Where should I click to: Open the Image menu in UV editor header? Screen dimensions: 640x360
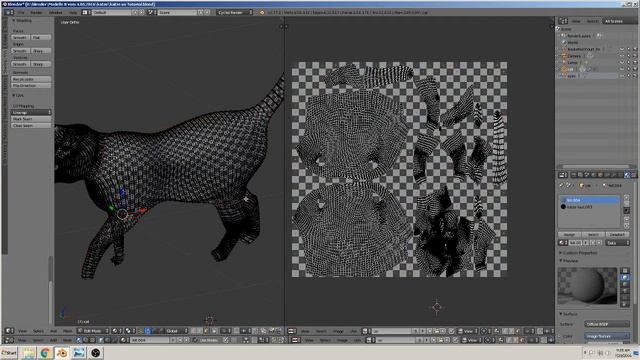click(x=338, y=331)
